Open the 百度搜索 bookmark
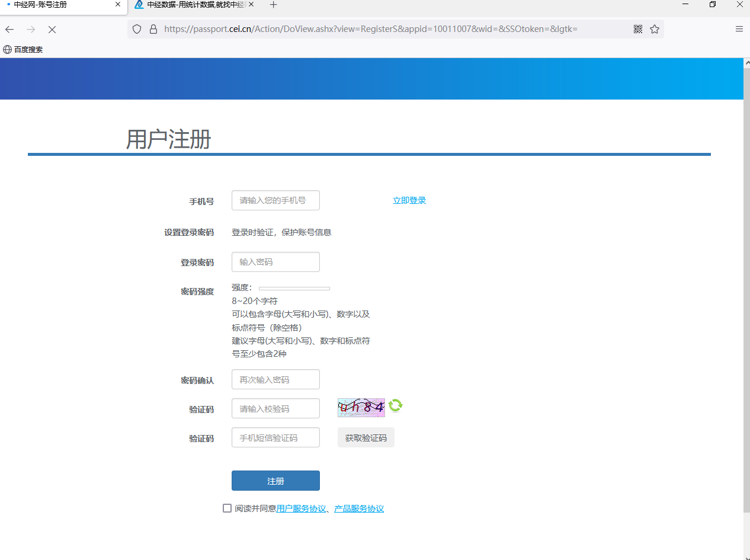Screen dimensions: 750x560 (x=24, y=50)
